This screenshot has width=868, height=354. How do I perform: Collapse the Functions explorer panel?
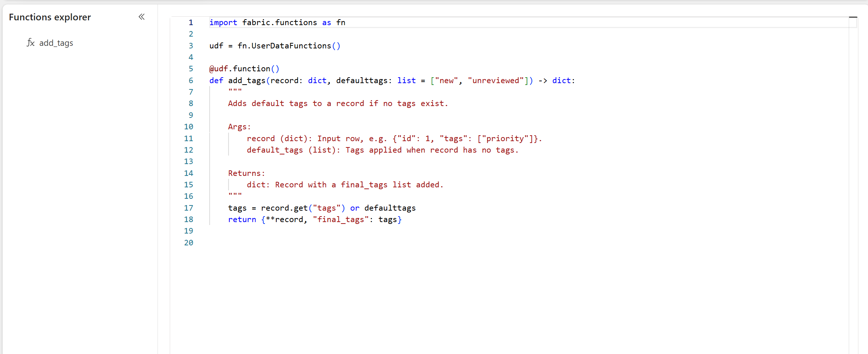[141, 17]
